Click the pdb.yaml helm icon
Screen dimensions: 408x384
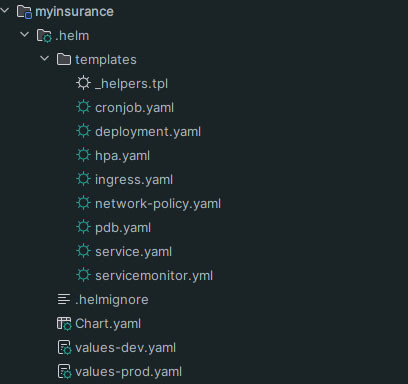coord(83,227)
